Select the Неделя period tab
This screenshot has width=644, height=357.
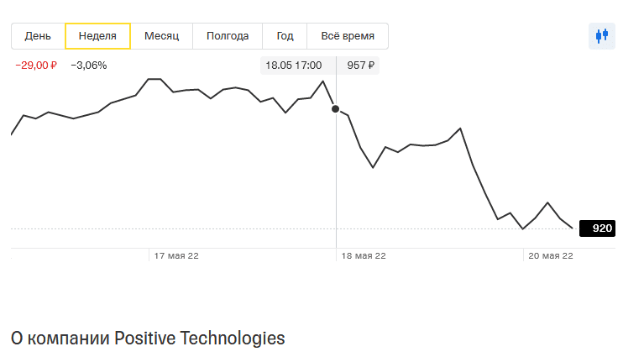(x=97, y=36)
